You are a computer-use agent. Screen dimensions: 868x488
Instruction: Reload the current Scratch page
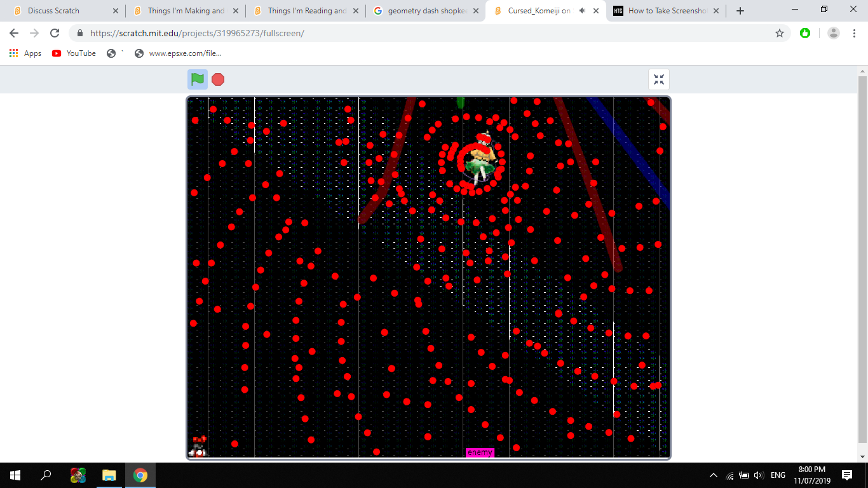(55, 33)
